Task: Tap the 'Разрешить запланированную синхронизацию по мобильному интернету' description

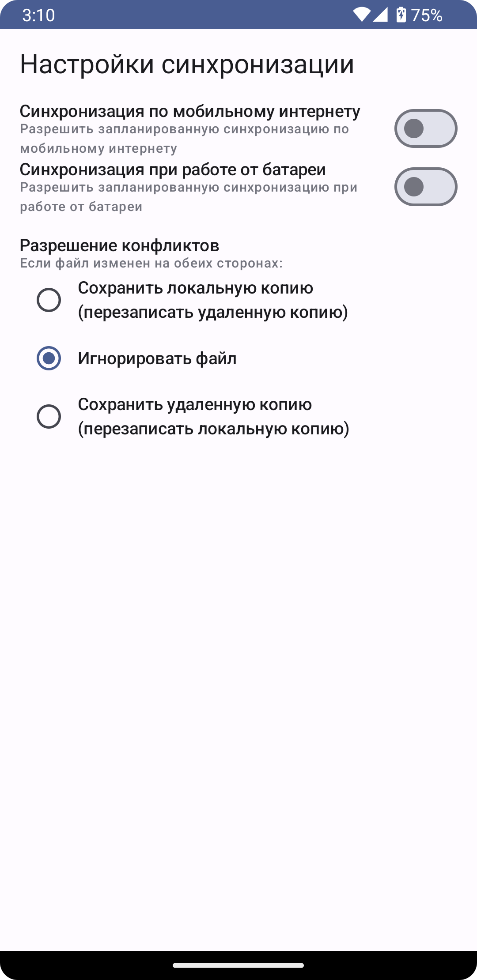Action: pos(185,139)
